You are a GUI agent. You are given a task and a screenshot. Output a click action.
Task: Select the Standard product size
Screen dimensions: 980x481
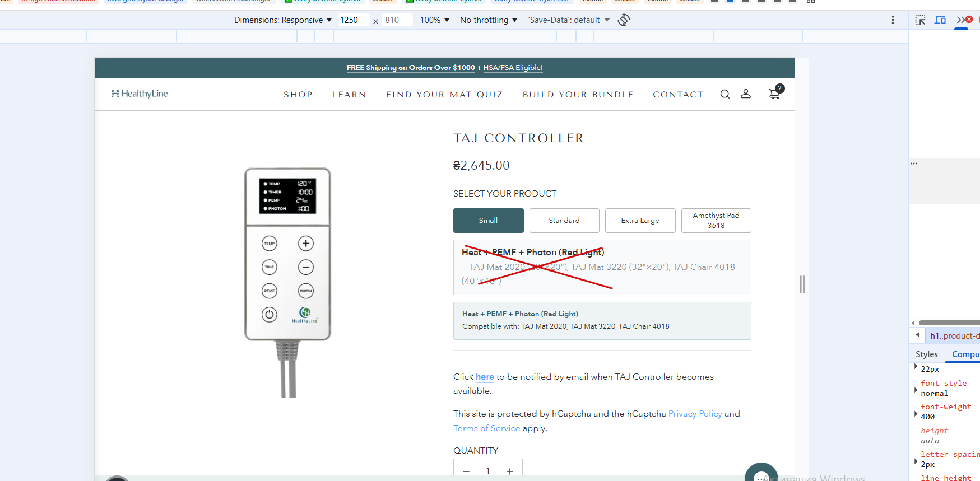(x=564, y=221)
